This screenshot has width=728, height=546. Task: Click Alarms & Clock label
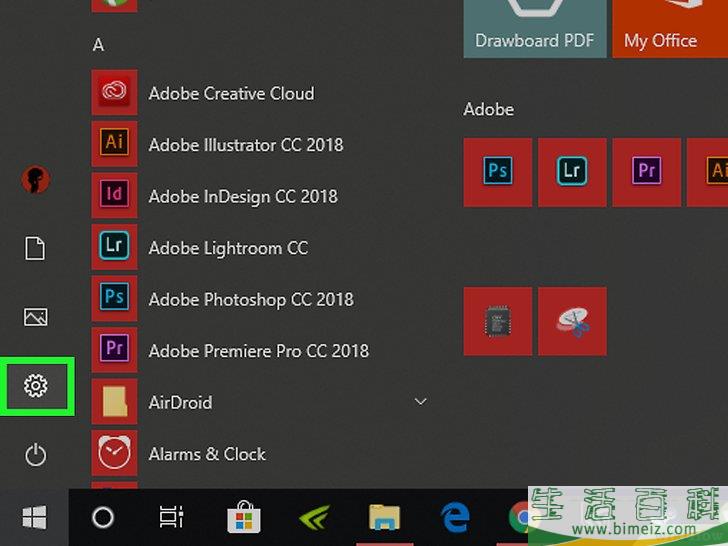tap(208, 454)
